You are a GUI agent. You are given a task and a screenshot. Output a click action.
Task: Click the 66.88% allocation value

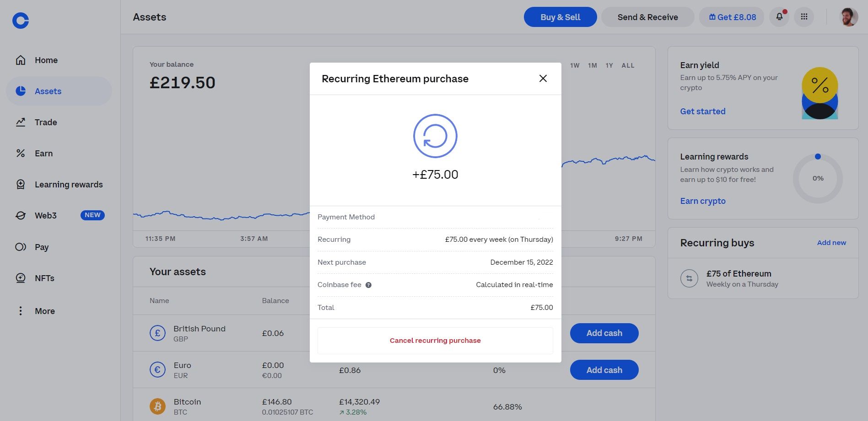[507, 406]
